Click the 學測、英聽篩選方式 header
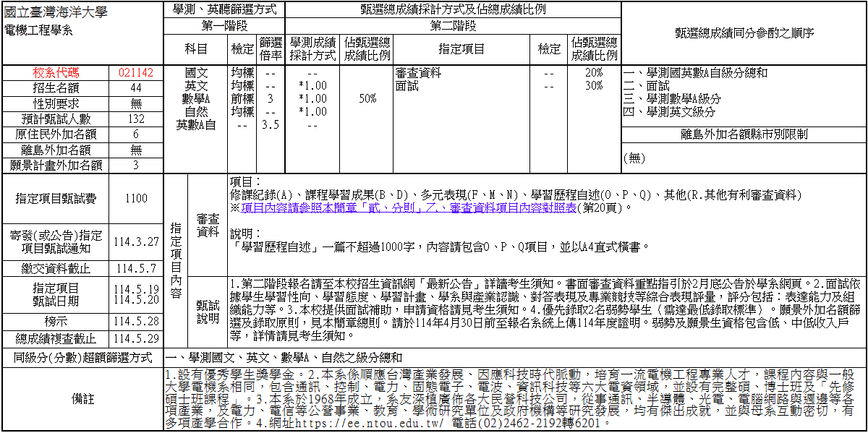Image resolution: width=868 pixels, height=433 pixels. tap(225, 9)
